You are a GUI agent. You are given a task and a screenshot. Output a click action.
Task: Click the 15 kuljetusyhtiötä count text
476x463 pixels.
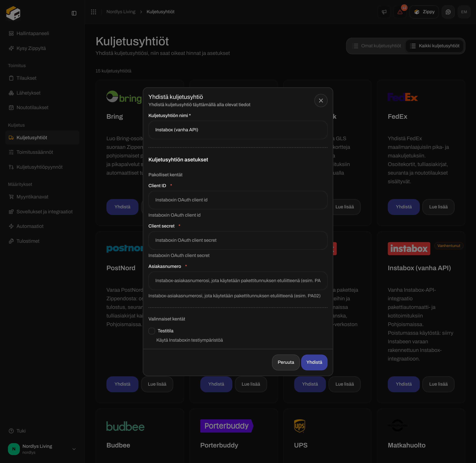pos(113,71)
